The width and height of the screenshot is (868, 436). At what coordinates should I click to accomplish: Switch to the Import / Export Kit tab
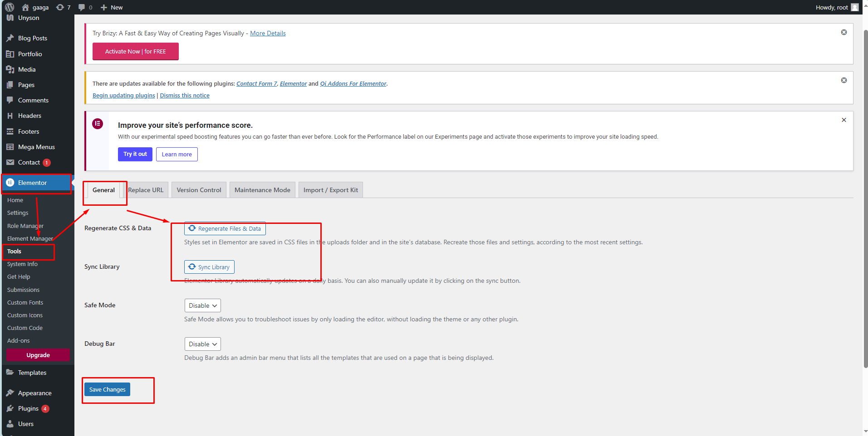tap(331, 190)
